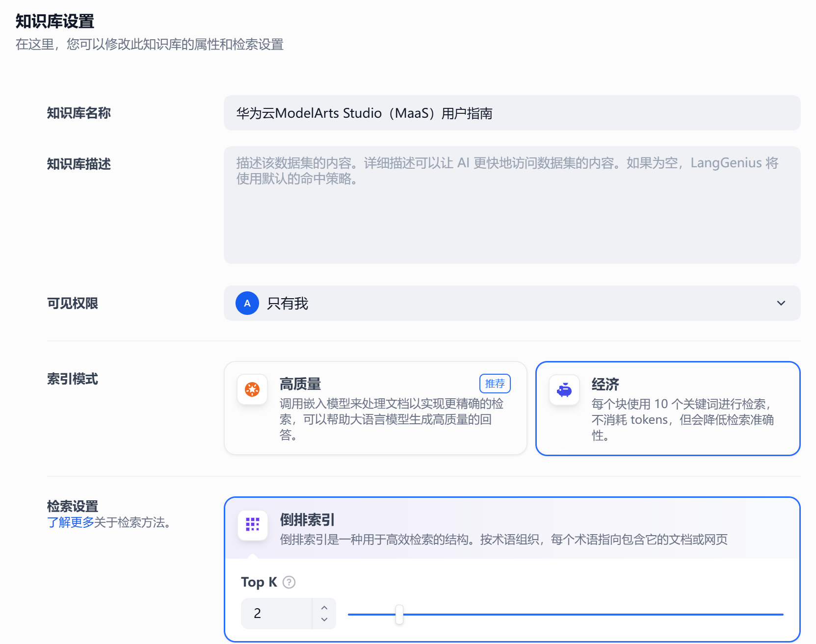Click the Top K slider track

tap(566, 614)
